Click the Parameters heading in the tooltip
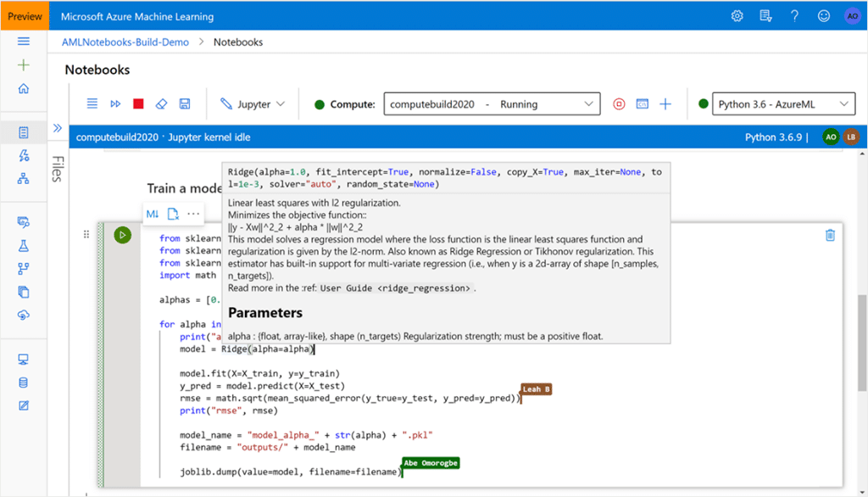The height and width of the screenshot is (497, 868). 265,313
